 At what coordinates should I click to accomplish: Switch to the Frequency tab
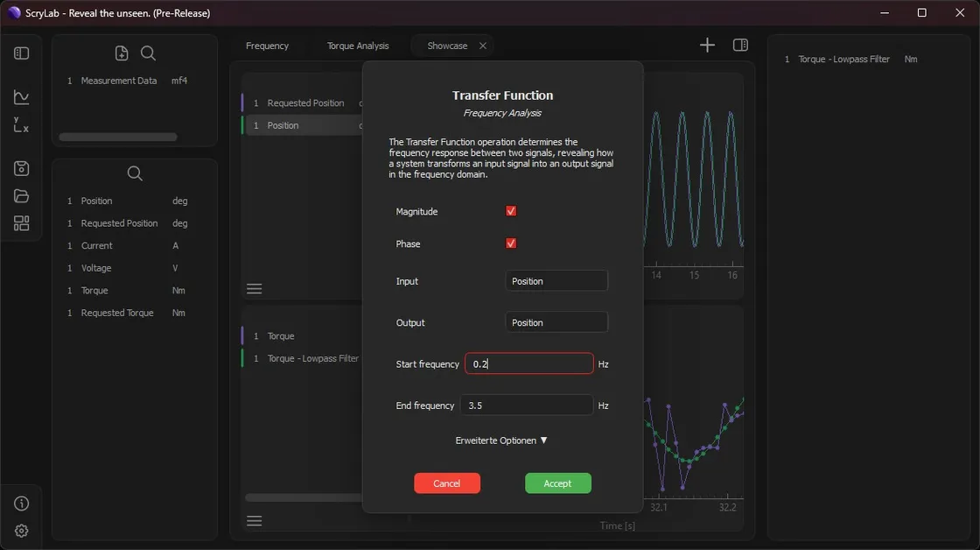267,46
